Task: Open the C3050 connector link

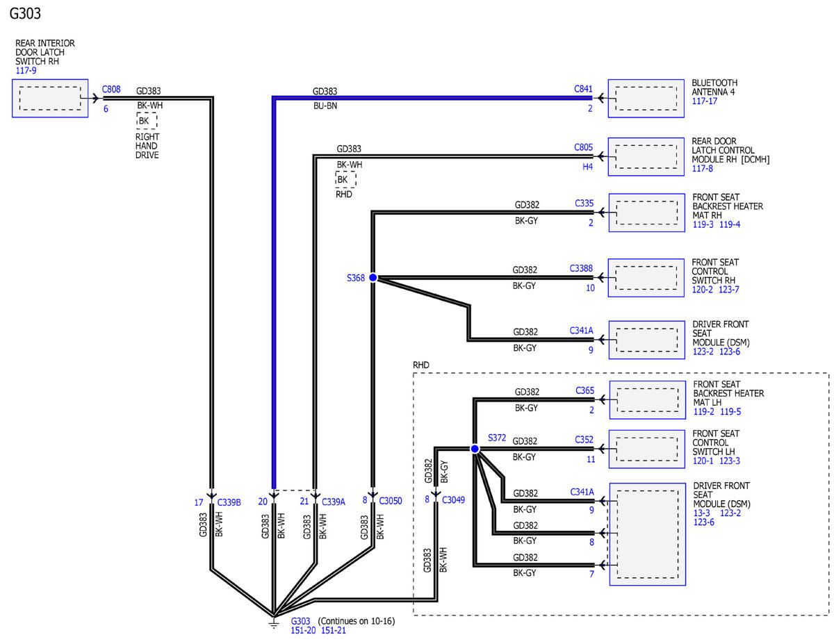Action: pyautogui.click(x=391, y=500)
